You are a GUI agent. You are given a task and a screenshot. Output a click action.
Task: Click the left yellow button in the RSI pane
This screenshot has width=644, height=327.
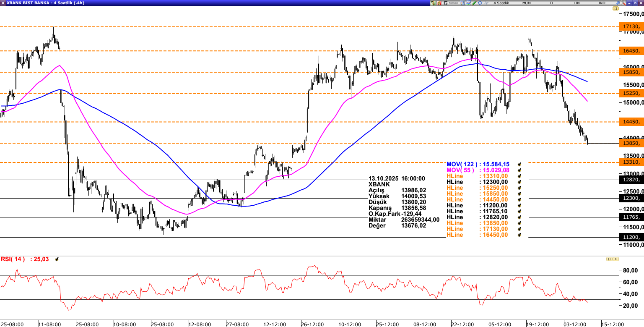pyautogui.click(x=609, y=259)
